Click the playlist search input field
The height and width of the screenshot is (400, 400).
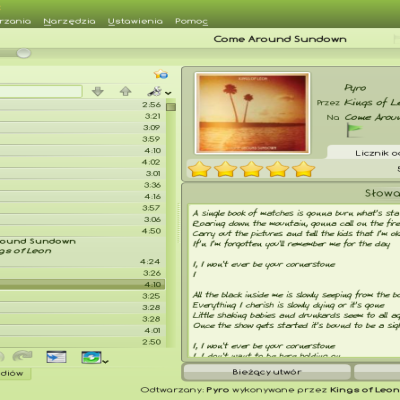tap(41, 91)
